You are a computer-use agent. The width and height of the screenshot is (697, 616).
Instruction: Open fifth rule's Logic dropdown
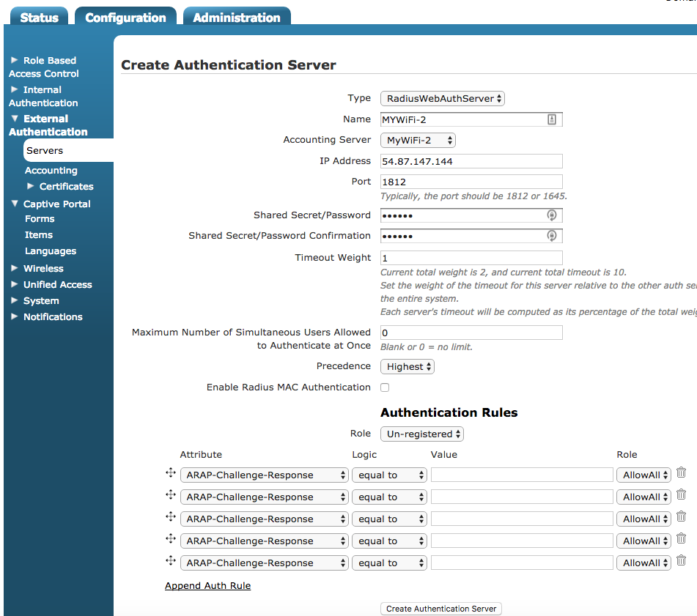(389, 563)
